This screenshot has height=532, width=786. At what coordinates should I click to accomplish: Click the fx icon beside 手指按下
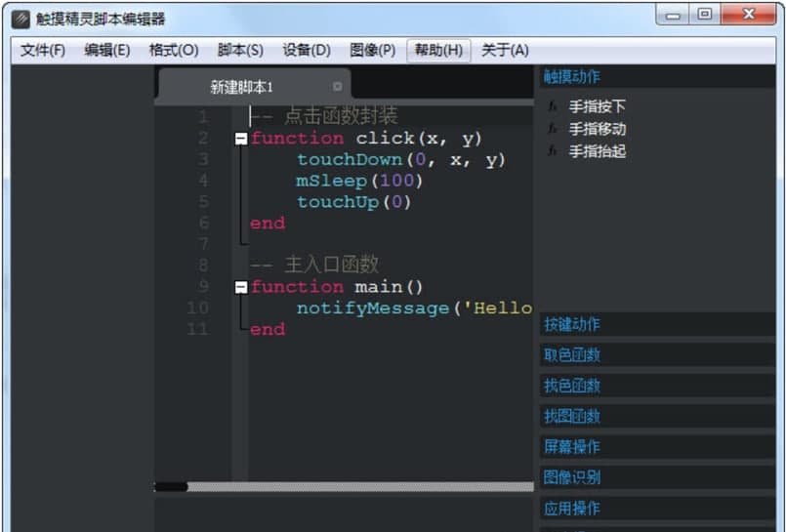[553, 106]
